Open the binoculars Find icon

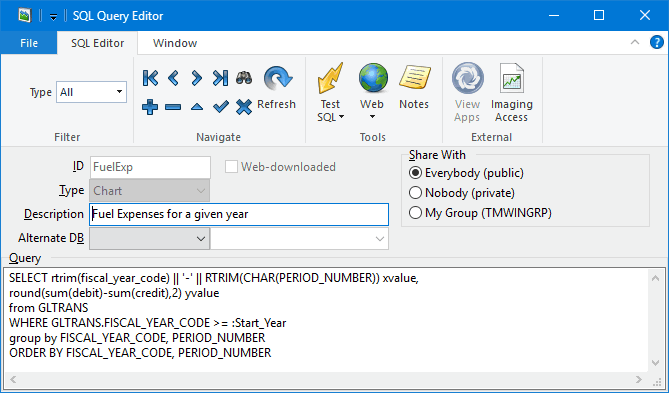[x=244, y=78]
